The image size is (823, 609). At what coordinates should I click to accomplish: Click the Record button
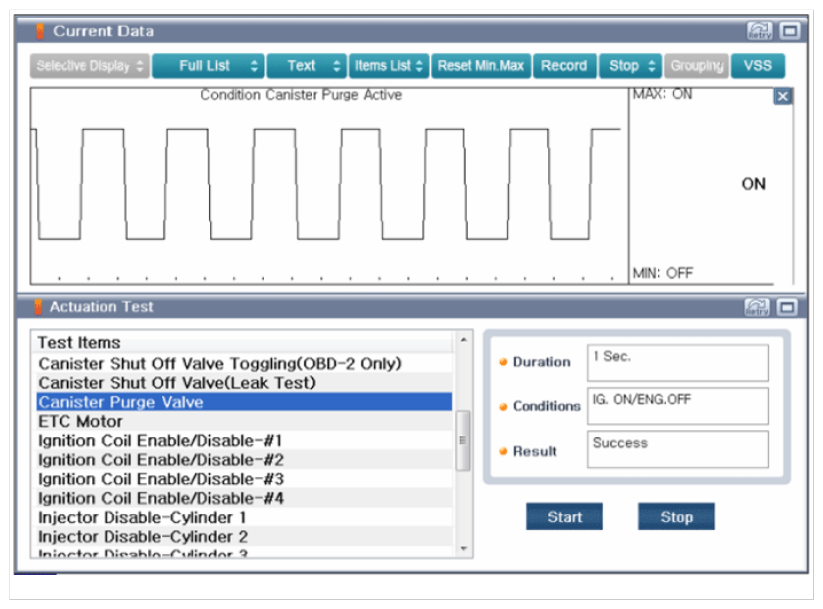(x=564, y=66)
